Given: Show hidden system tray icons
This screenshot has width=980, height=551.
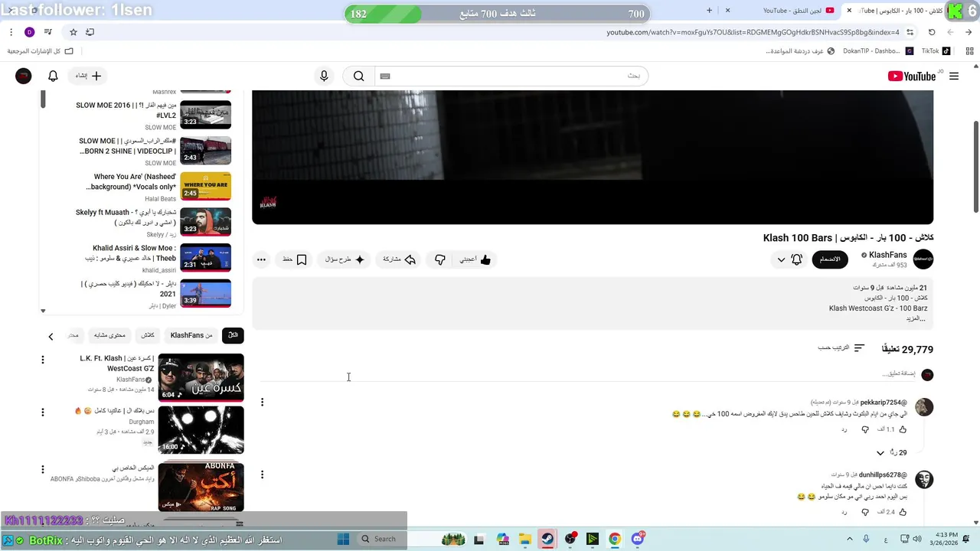Looking at the screenshot, I should 848,539.
